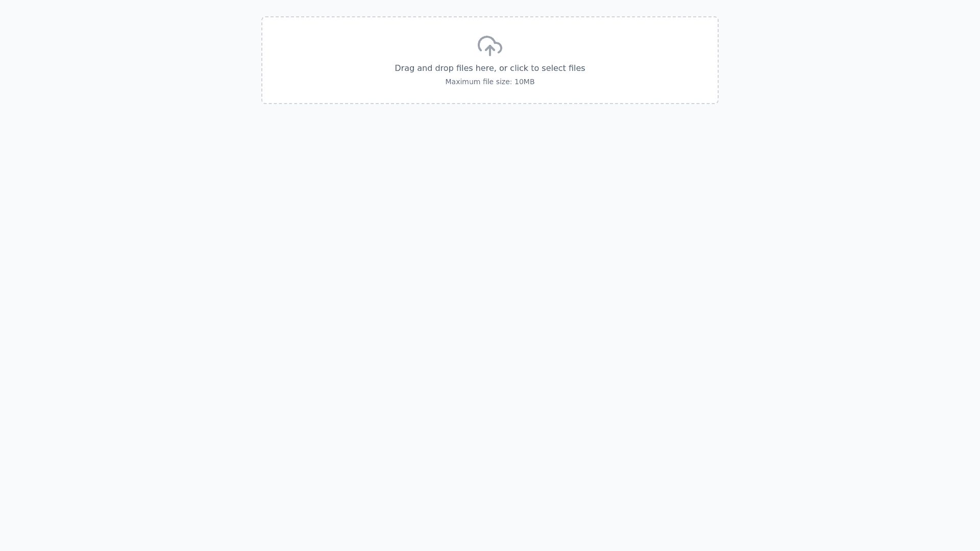
Task: Click the cloud upload icon
Action: pyautogui.click(x=490, y=46)
